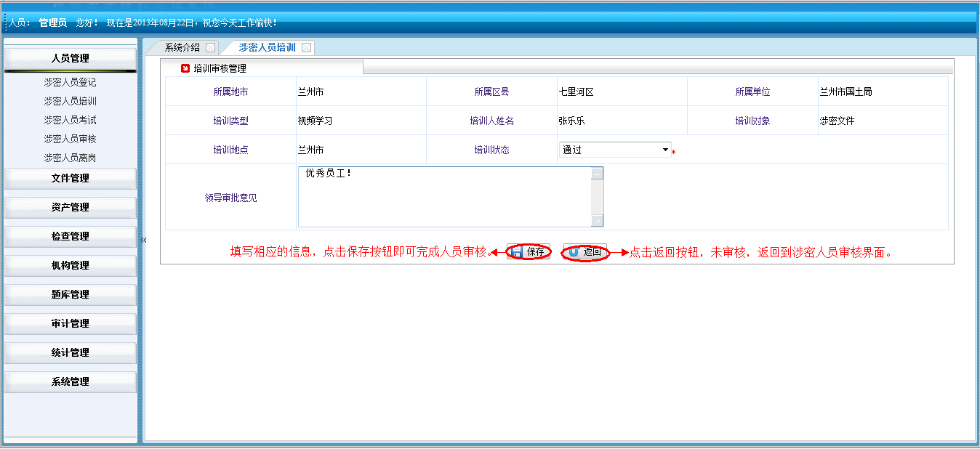Close the 系统介绍 tab with its X icon
980x449 pixels.
211,48
